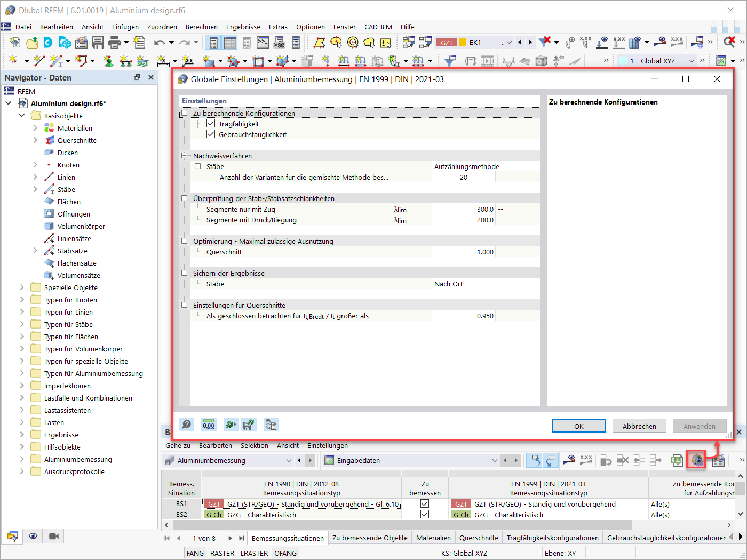Edit the Querschnitt maximal Ausnutzung value 1.000

coord(463,252)
